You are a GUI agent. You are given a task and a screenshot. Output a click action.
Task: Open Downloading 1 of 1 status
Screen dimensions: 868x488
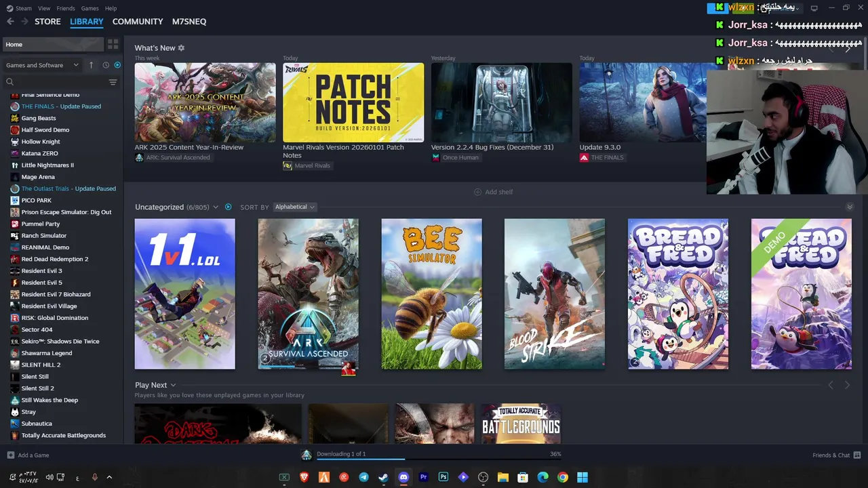pos(341,454)
